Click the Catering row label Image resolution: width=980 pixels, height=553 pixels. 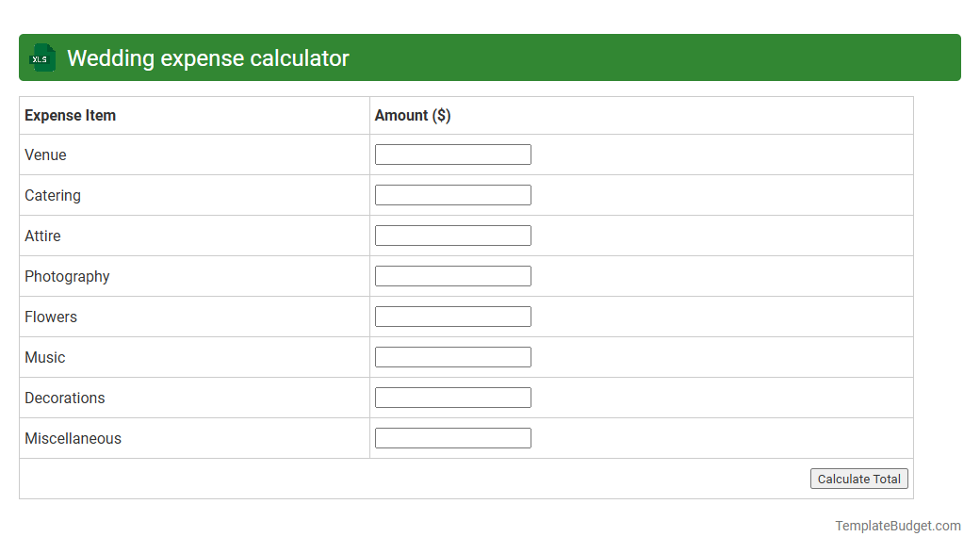(53, 195)
